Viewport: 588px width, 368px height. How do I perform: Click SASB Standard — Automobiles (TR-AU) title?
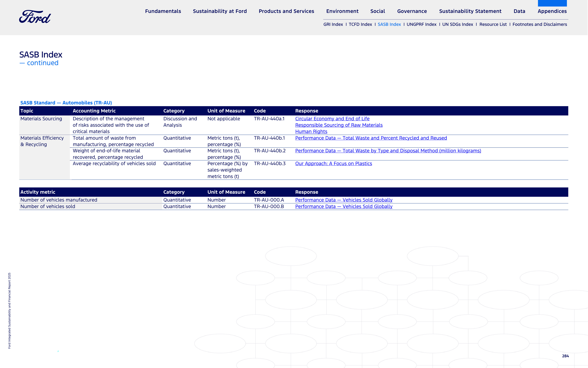(x=66, y=103)
